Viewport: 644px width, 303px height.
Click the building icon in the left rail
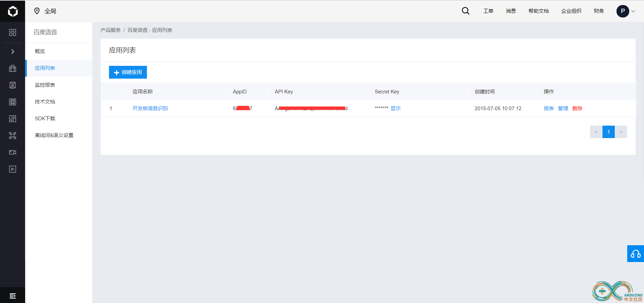coord(12,68)
